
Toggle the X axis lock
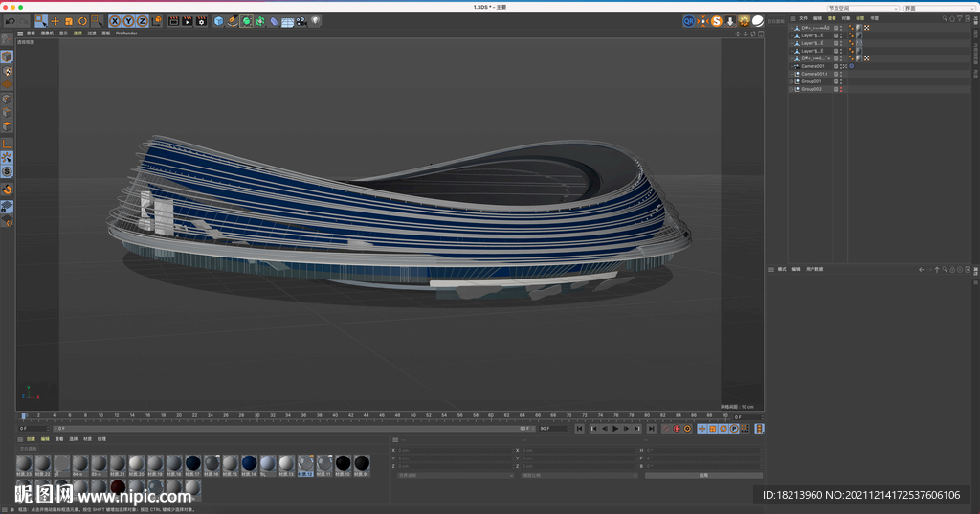115,21
